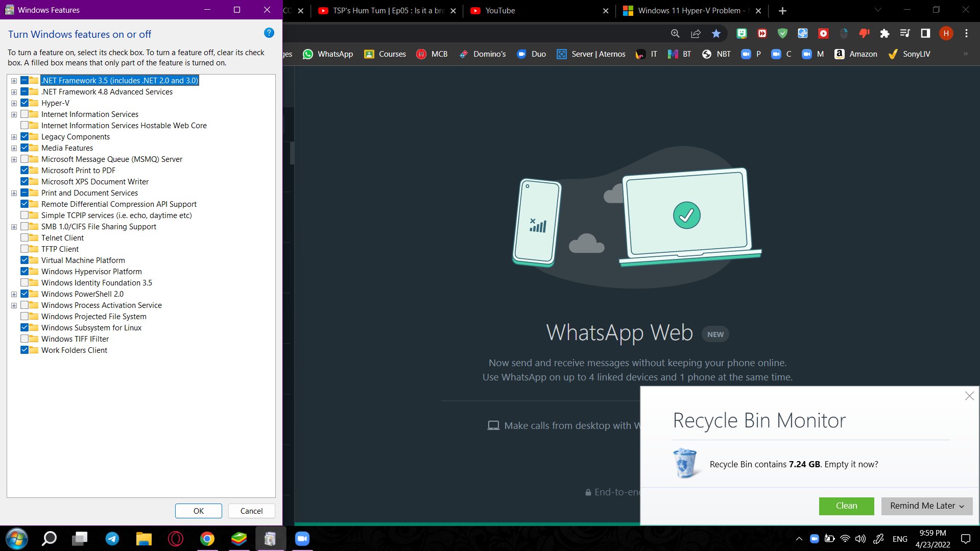
Task: Open volume control in system tray
Action: point(861,539)
